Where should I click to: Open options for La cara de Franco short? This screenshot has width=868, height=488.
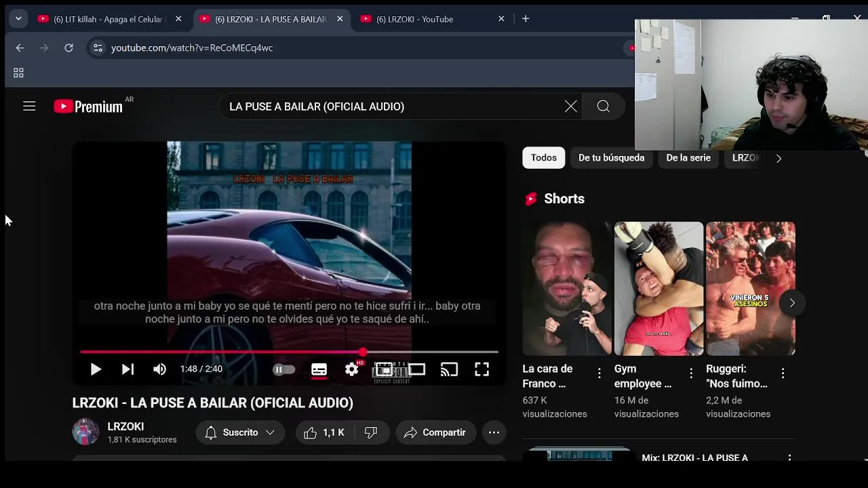coord(599,373)
